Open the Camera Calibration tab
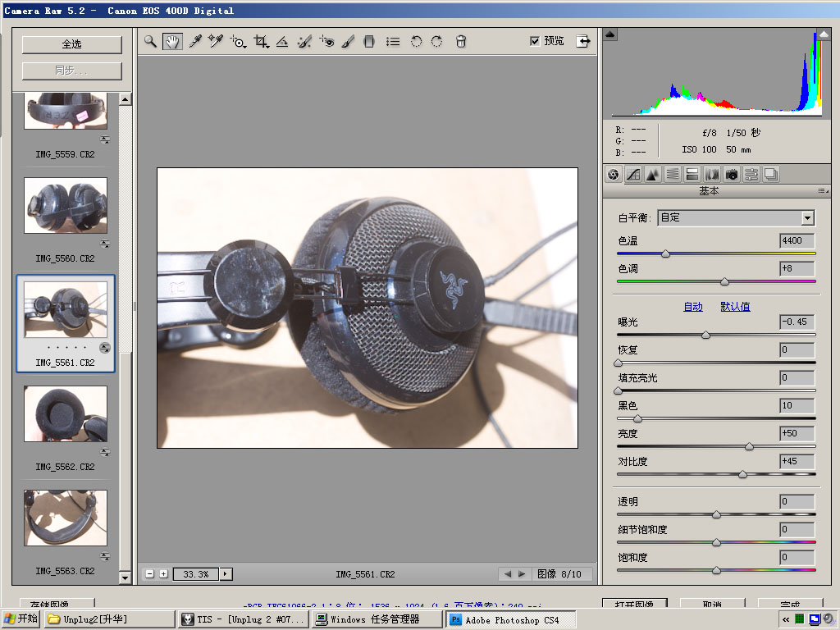The image size is (840, 630). [x=732, y=174]
